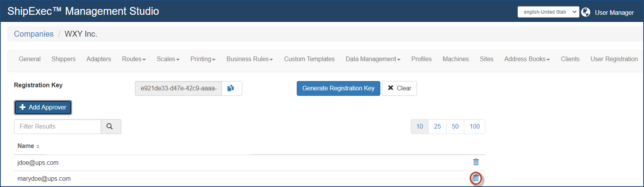
Task: Open the Adapters tab
Action: coord(99,59)
